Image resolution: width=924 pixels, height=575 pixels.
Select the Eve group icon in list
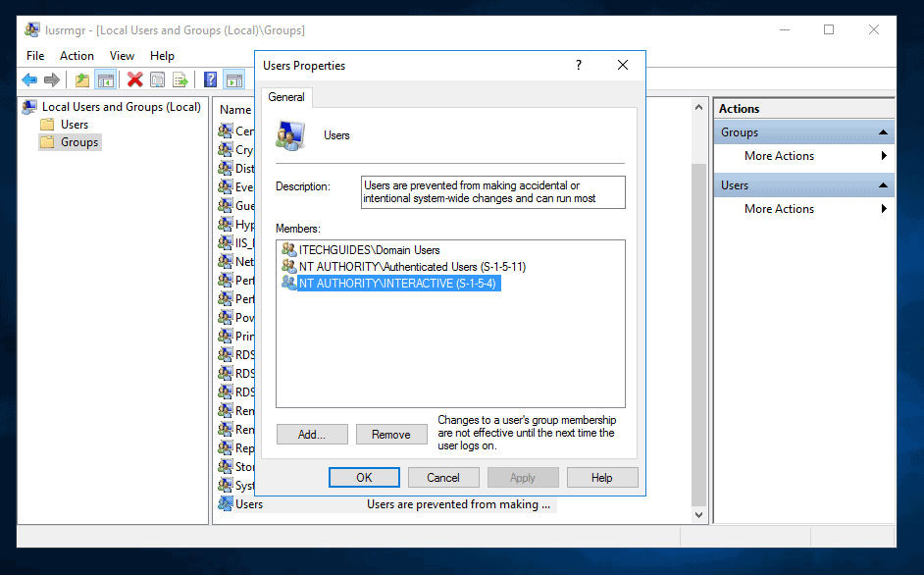click(x=225, y=187)
